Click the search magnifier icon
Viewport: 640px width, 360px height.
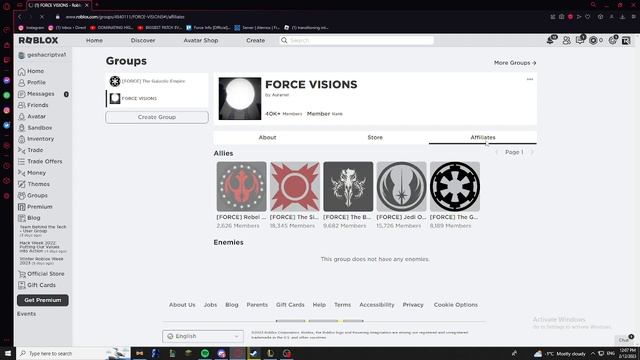(x=284, y=40)
